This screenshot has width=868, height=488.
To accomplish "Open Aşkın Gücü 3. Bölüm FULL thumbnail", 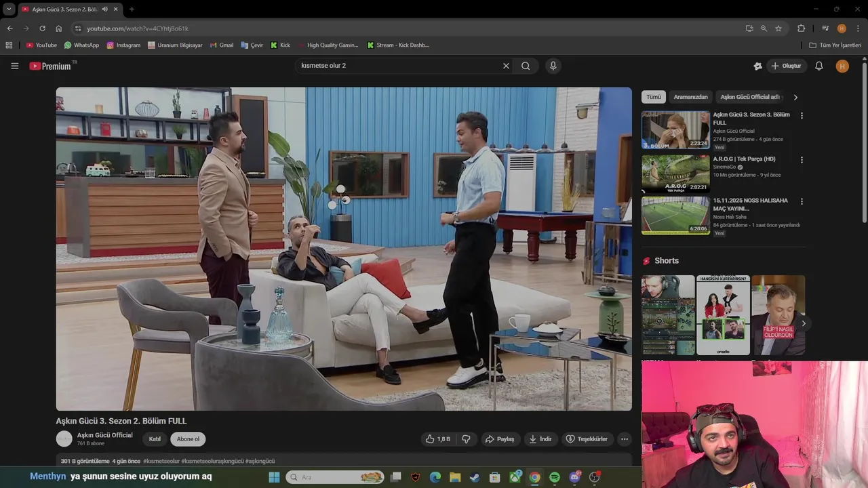I will pyautogui.click(x=675, y=130).
